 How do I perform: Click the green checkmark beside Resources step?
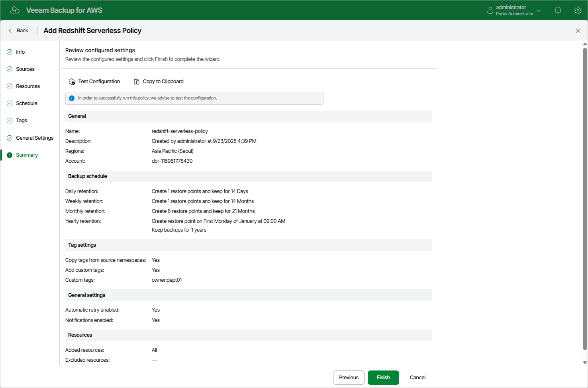tap(10, 86)
